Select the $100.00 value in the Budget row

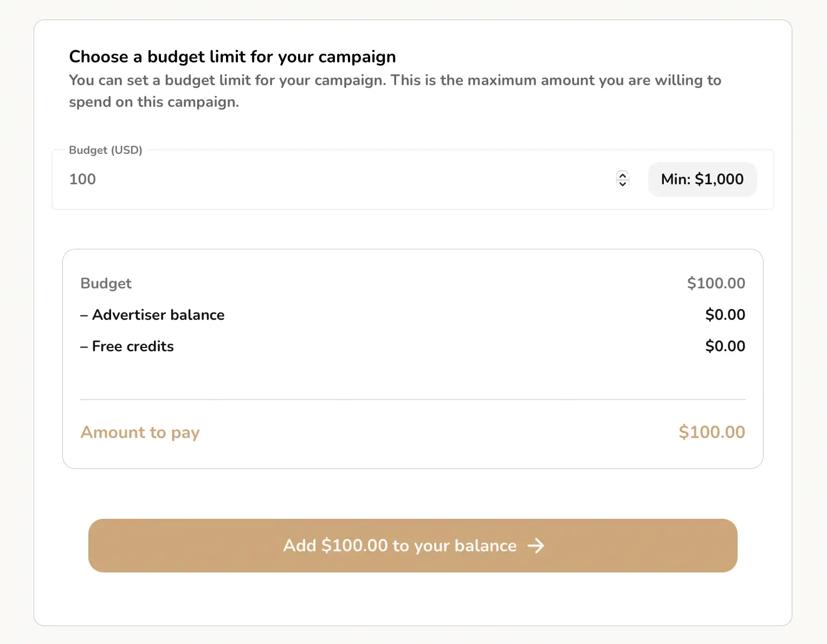point(716,284)
